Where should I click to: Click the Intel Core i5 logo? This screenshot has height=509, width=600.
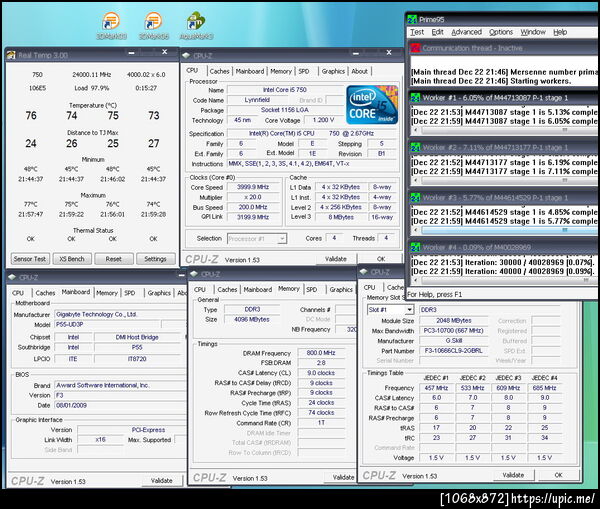pos(372,105)
